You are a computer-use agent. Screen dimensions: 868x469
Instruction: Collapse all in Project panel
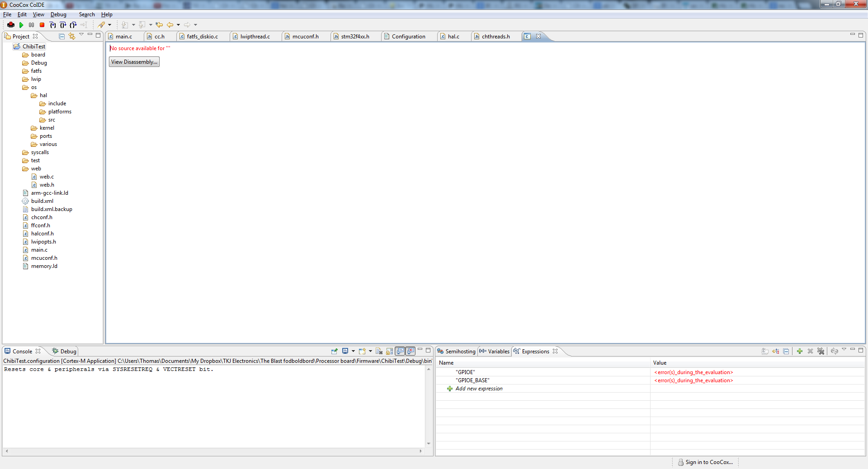pyautogui.click(x=62, y=36)
